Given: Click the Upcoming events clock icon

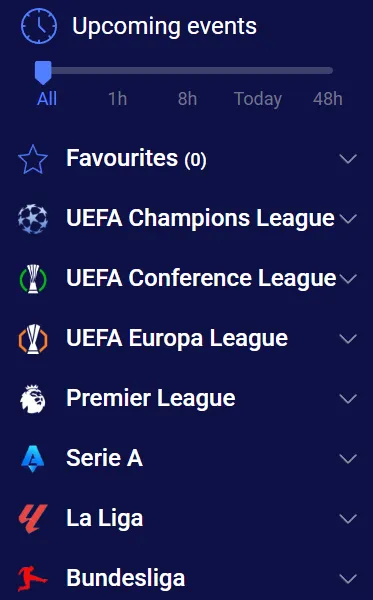Looking at the screenshot, I should tap(39, 26).
